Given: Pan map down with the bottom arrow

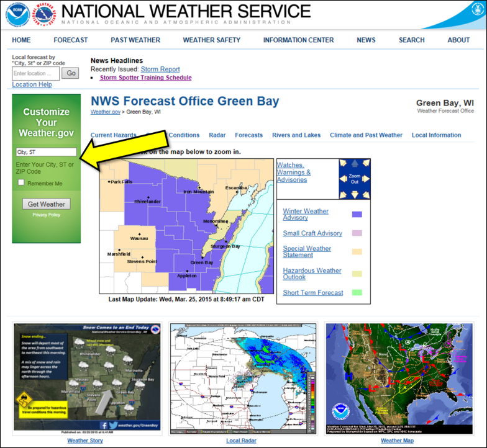Looking at the screenshot, I should pyautogui.click(x=355, y=195).
